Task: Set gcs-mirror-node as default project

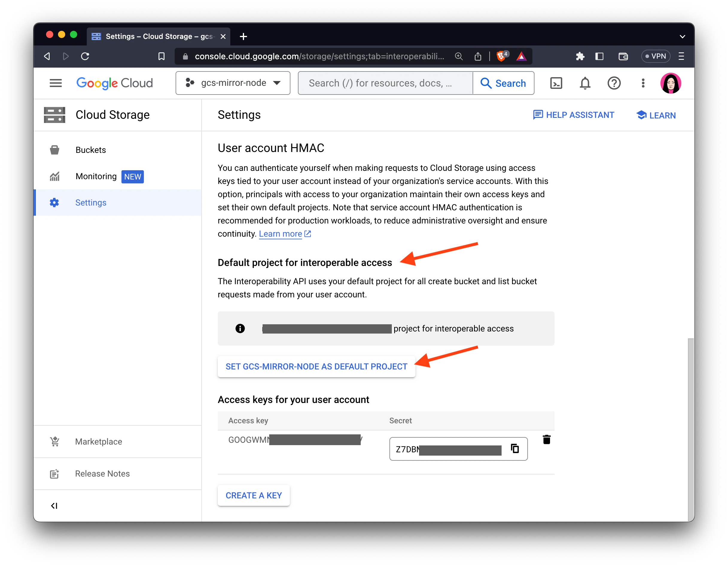Action: click(316, 367)
